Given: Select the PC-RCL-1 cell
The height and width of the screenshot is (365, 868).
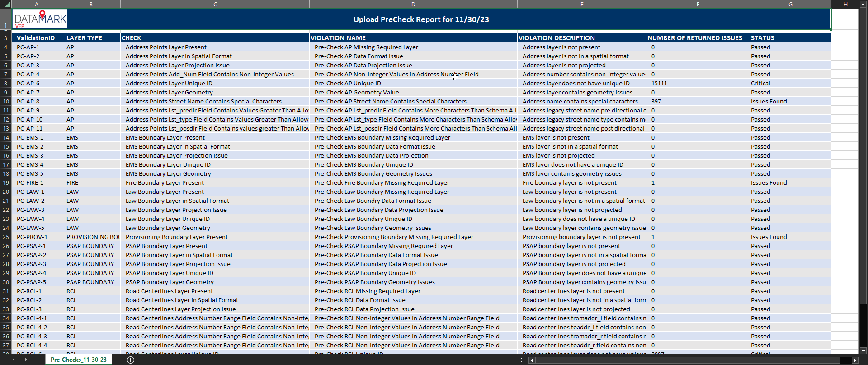Looking at the screenshot, I should pyautogui.click(x=36, y=291).
